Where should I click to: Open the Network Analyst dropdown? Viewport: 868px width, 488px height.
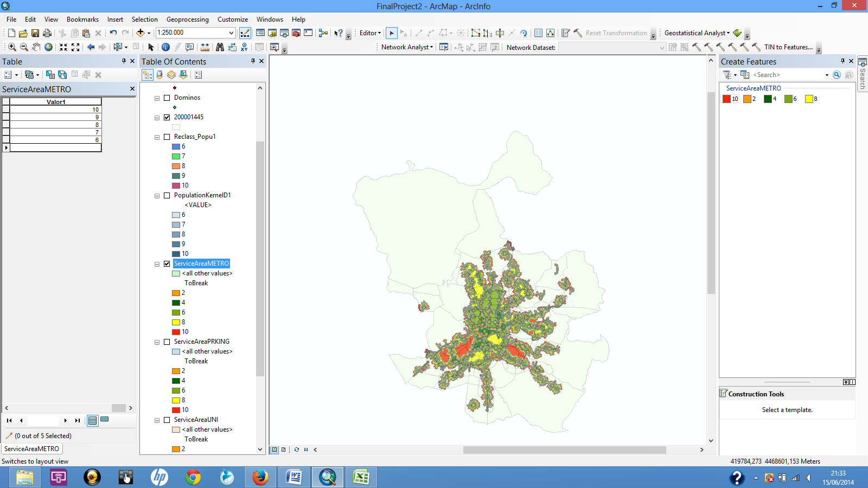pos(407,47)
